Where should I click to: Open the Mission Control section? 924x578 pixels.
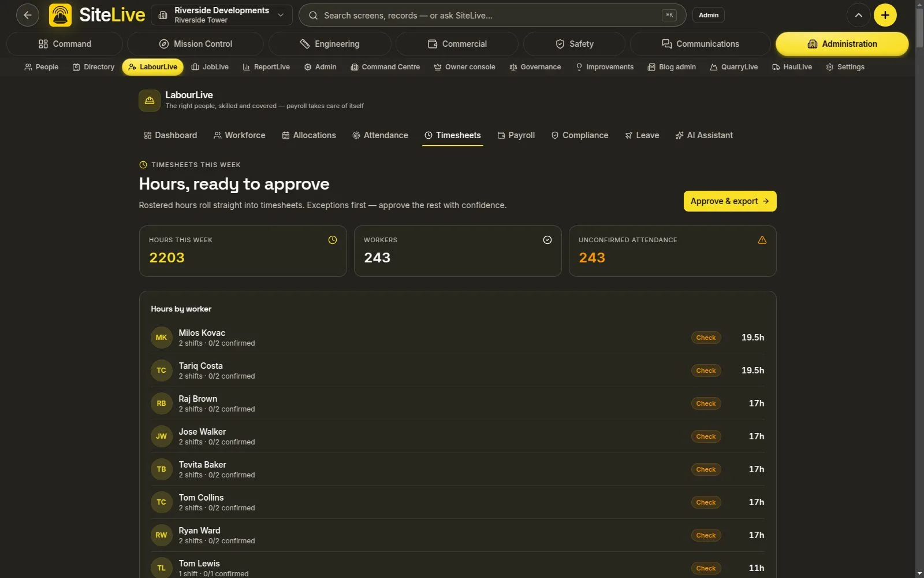click(195, 44)
